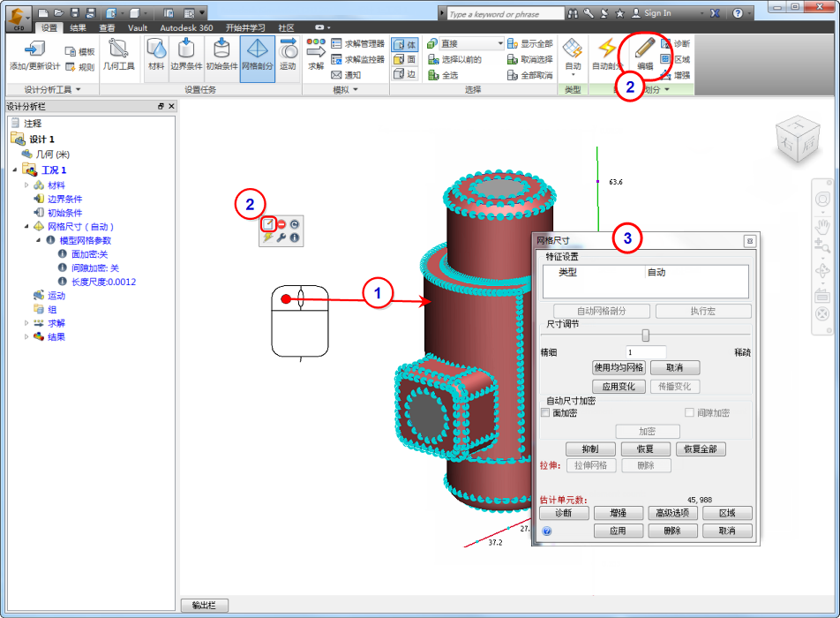The image size is (840, 618).
Task: Open 几何工具 geometry tools
Action: (x=118, y=54)
